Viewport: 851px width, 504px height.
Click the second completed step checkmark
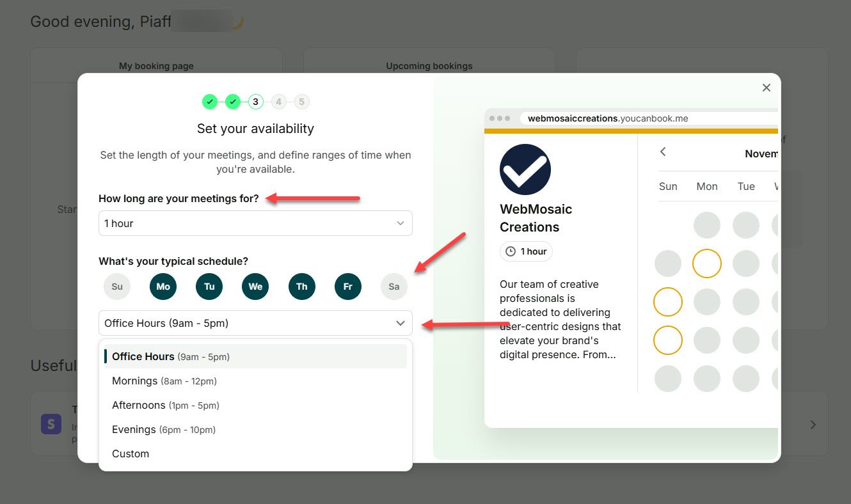[x=232, y=102]
